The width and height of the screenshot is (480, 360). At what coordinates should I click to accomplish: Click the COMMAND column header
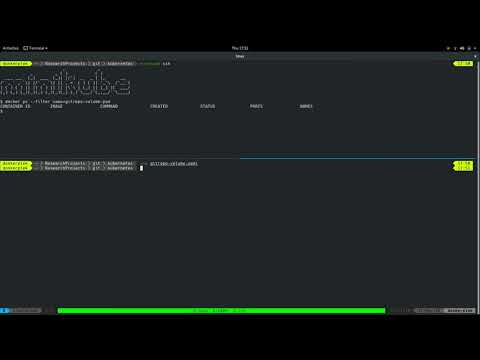pos(109,106)
